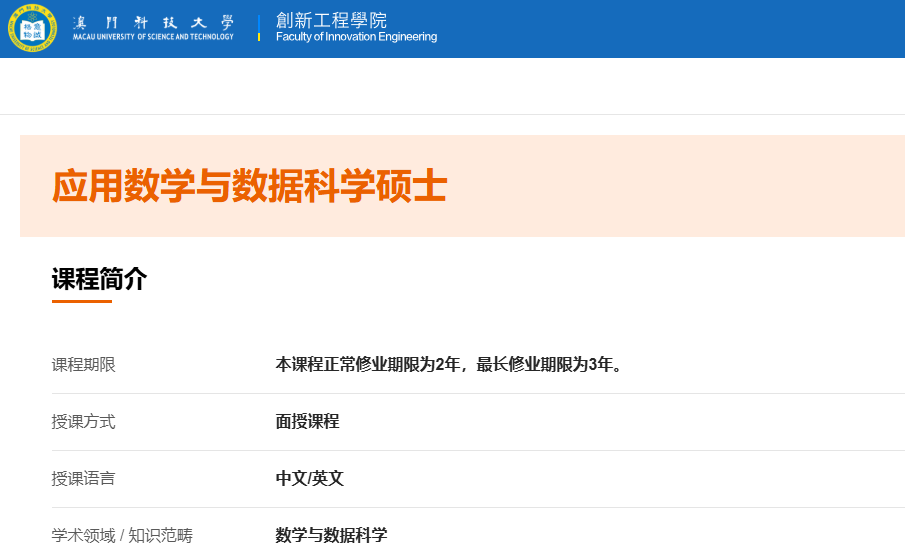Select the 授课方式 row label
Image resolution: width=905 pixels, height=560 pixels.
pos(84,422)
